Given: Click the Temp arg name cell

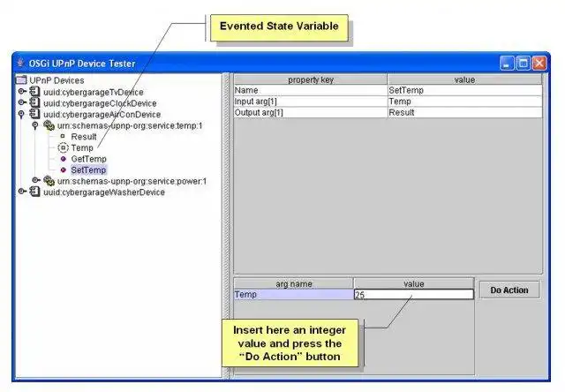Looking at the screenshot, I should point(294,294).
